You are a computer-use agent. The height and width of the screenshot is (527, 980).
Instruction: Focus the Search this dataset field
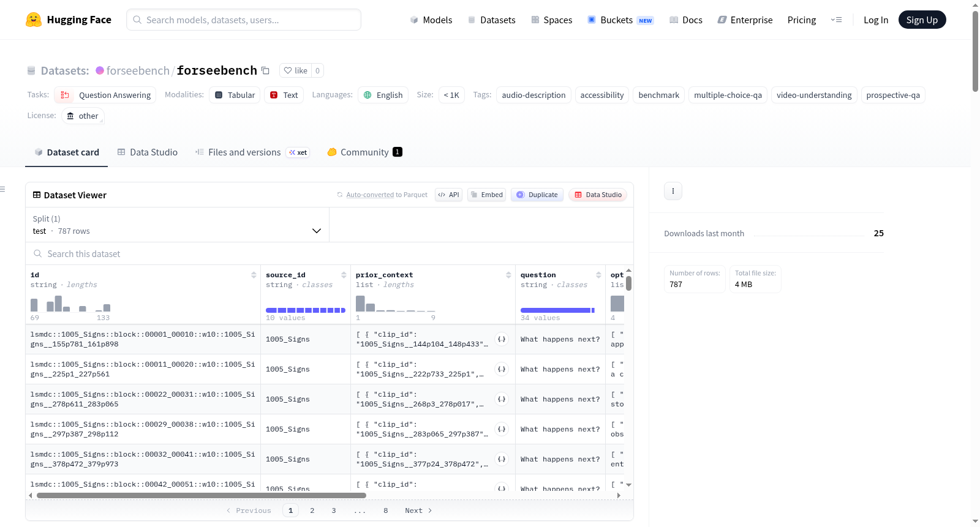[x=330, y=253]
